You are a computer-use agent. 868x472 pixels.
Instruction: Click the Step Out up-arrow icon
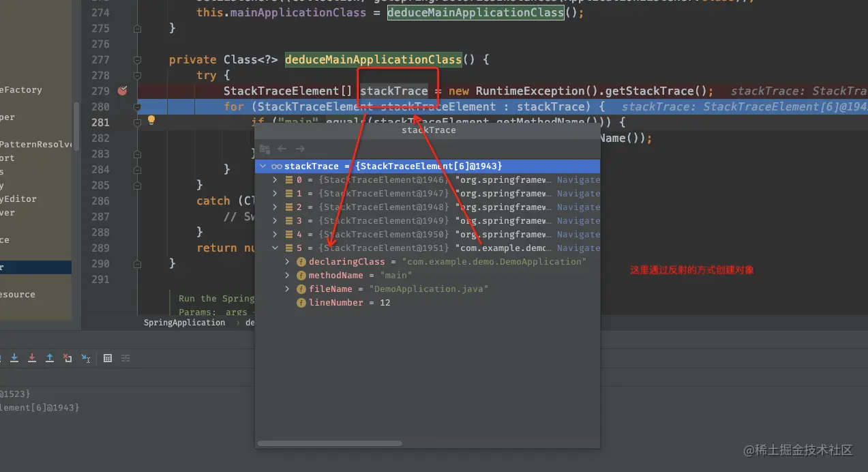[50, 358]
